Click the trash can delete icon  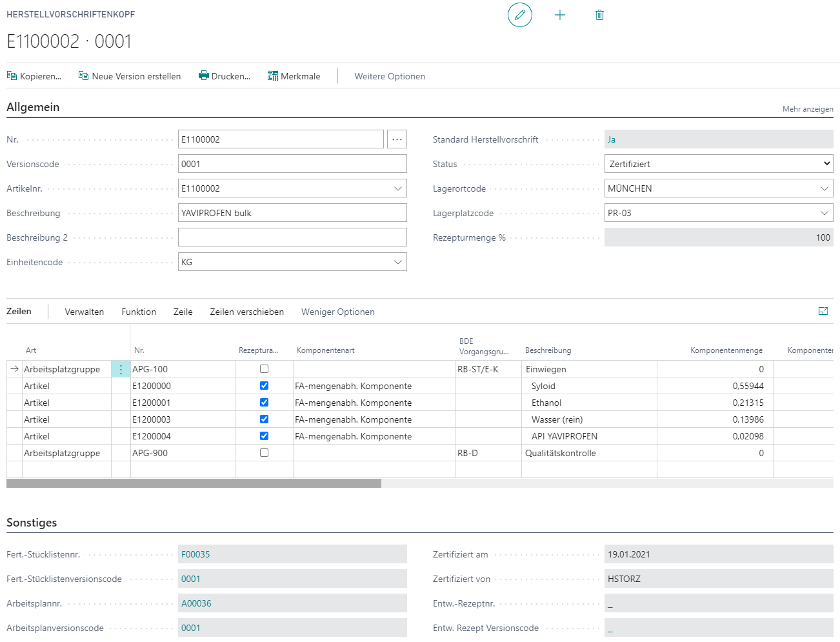click(599, 15)
